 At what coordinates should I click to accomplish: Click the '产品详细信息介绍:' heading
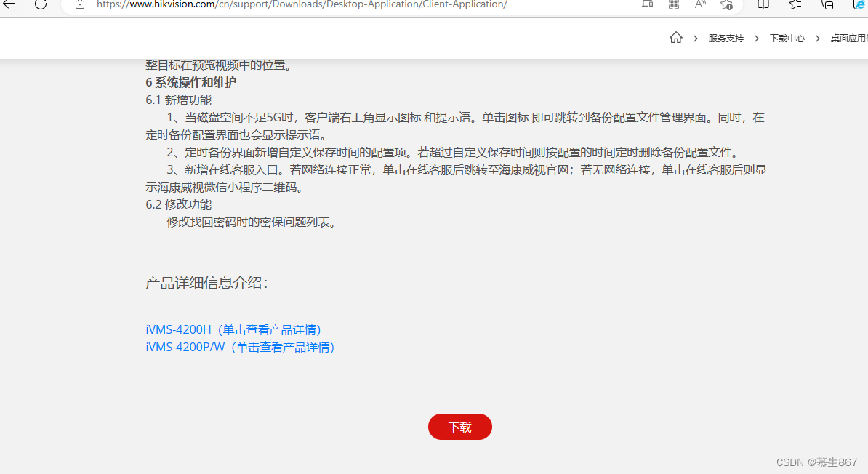(x=206, y=283)
